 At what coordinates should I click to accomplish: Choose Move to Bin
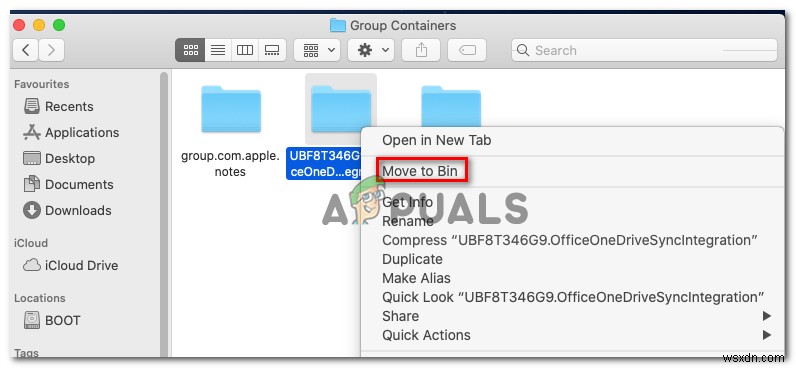[420, 171]
